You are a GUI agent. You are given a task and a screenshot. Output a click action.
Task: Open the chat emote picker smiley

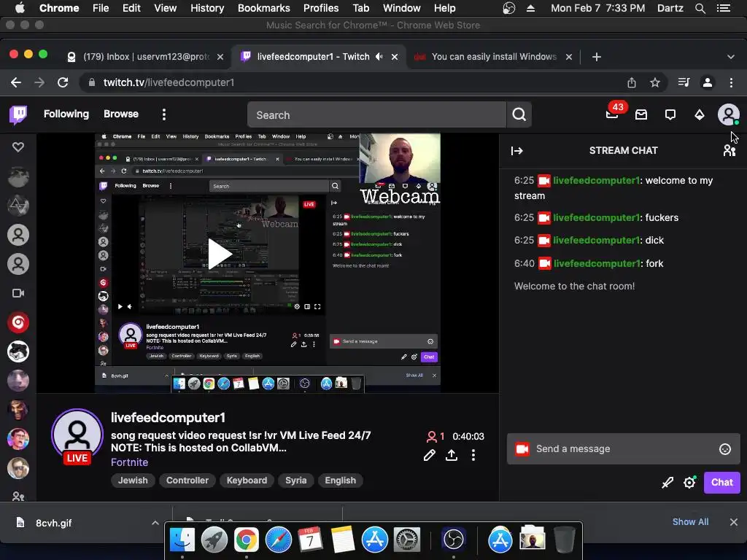pos(724,449)
